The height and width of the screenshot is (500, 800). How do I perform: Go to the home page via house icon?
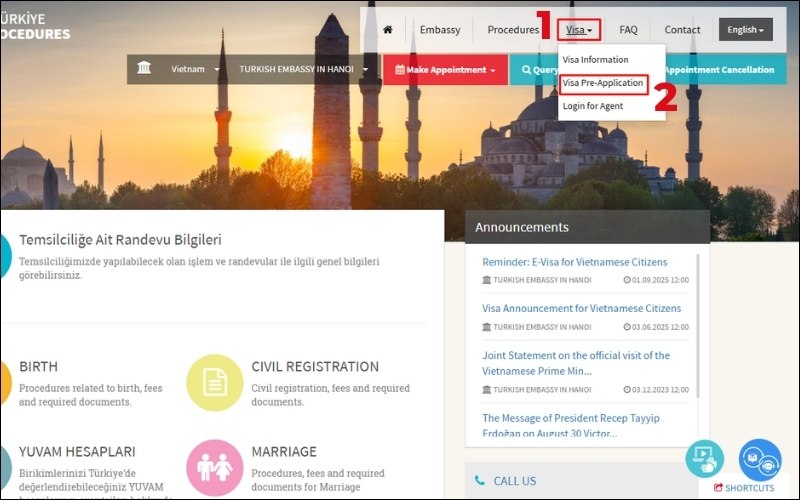pos(388,30)
